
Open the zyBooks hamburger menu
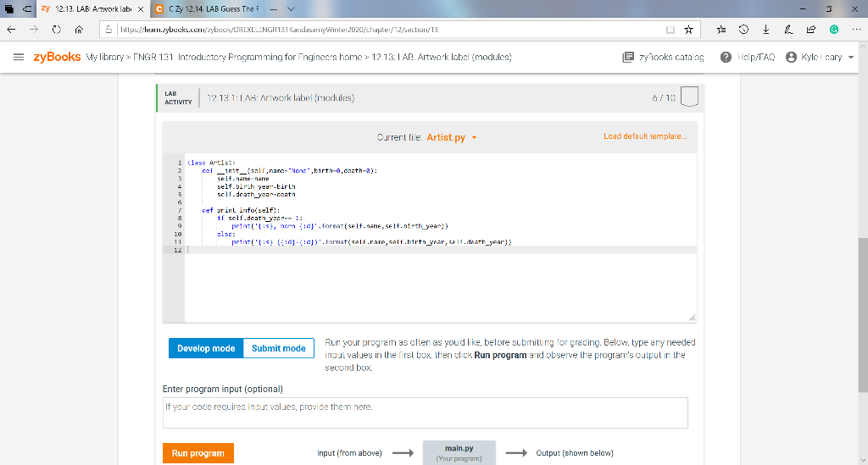(19, 57)
